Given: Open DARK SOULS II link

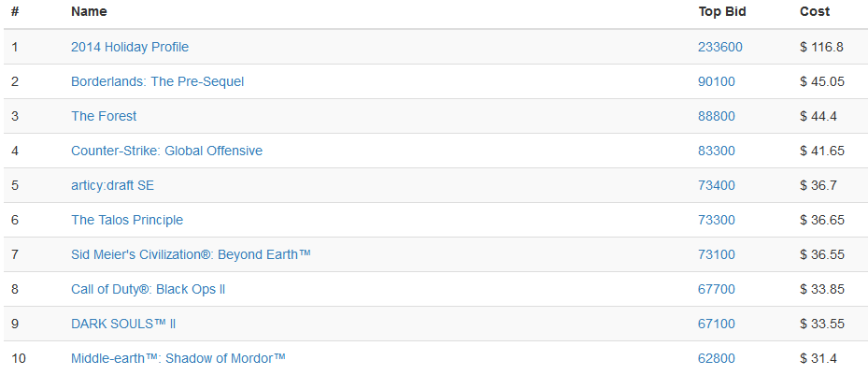Looking at the screenshot, I should click(x=123, y=325).
